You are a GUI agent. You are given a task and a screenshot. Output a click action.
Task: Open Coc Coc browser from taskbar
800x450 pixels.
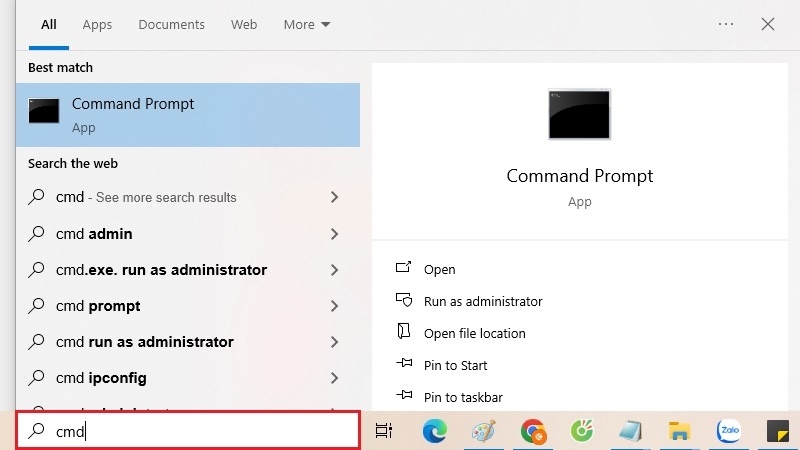(582, 431)
